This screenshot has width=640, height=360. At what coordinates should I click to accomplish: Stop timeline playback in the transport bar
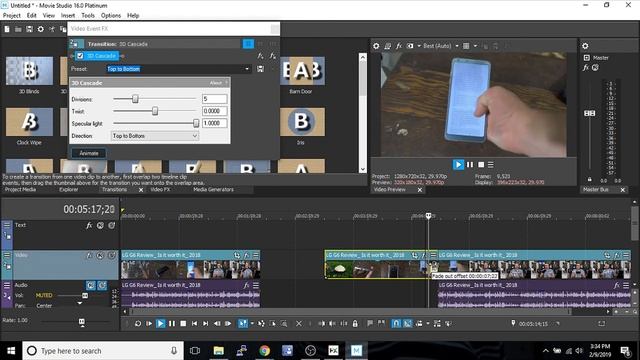[x=183, y=324]
